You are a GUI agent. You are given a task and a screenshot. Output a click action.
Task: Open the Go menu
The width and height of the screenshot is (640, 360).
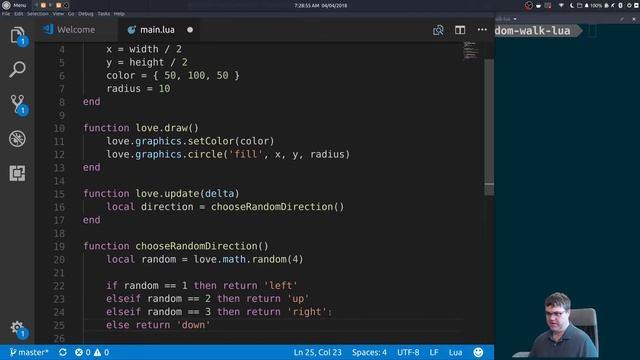(71, 14)
